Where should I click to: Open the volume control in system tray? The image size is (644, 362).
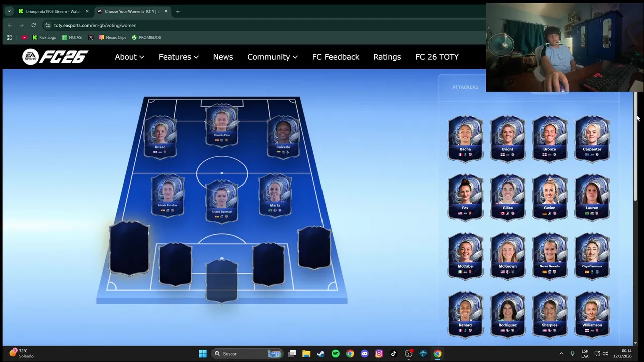click(x=605, y=354)
